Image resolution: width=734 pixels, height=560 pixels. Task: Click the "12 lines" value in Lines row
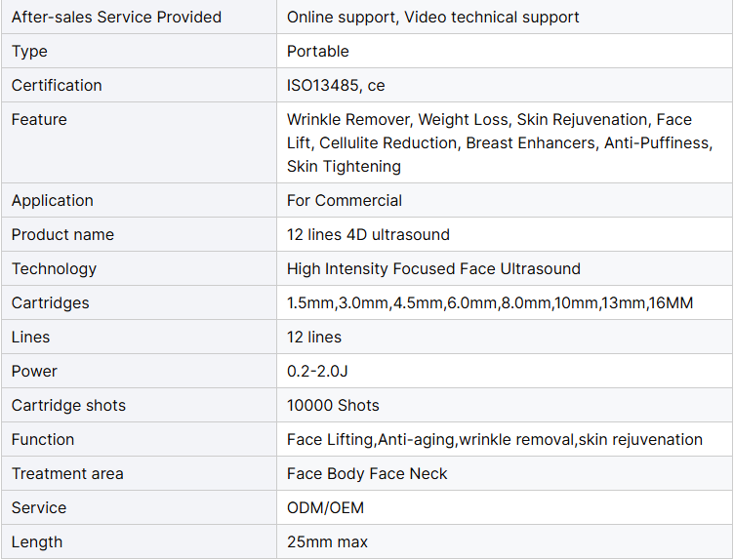(x=314, y=337)
